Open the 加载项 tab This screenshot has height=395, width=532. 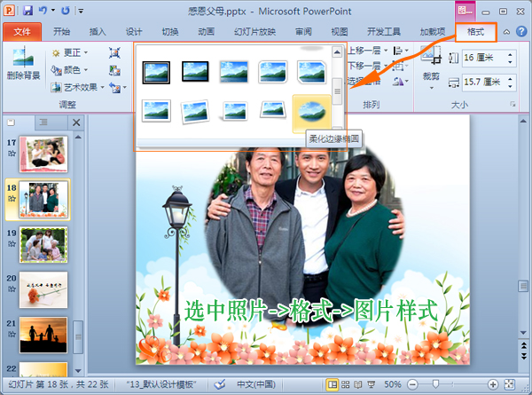(433, 32)
